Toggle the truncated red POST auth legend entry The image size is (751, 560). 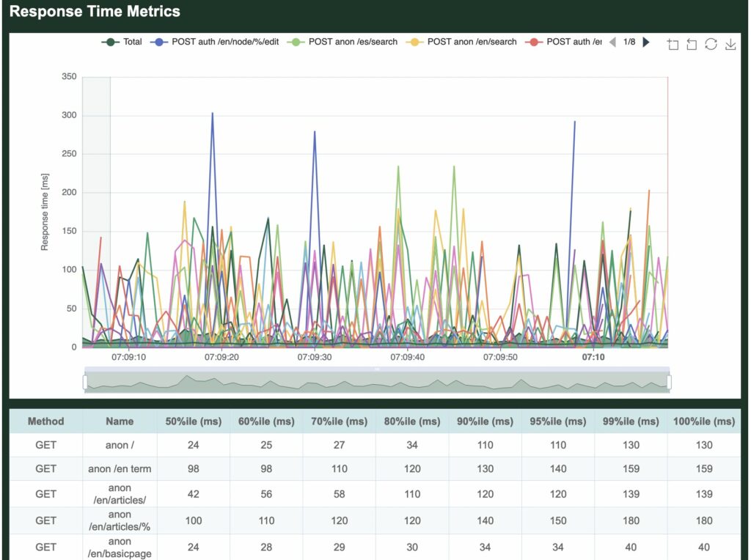pyautogui.click(x=563, y=42)
